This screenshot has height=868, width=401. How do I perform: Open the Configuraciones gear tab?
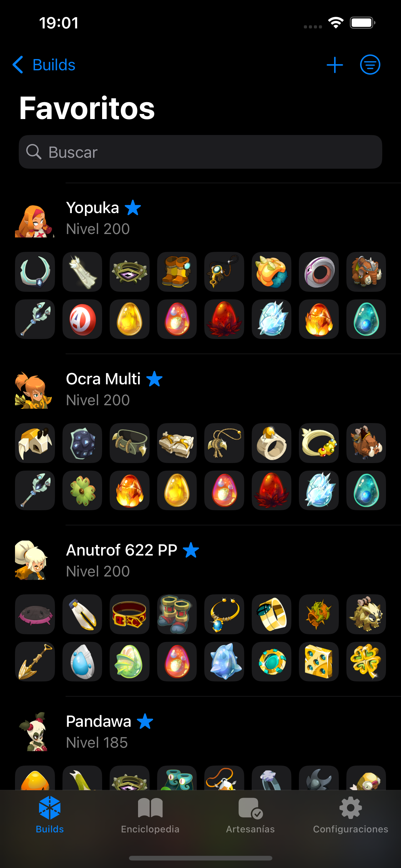(350, 815)
